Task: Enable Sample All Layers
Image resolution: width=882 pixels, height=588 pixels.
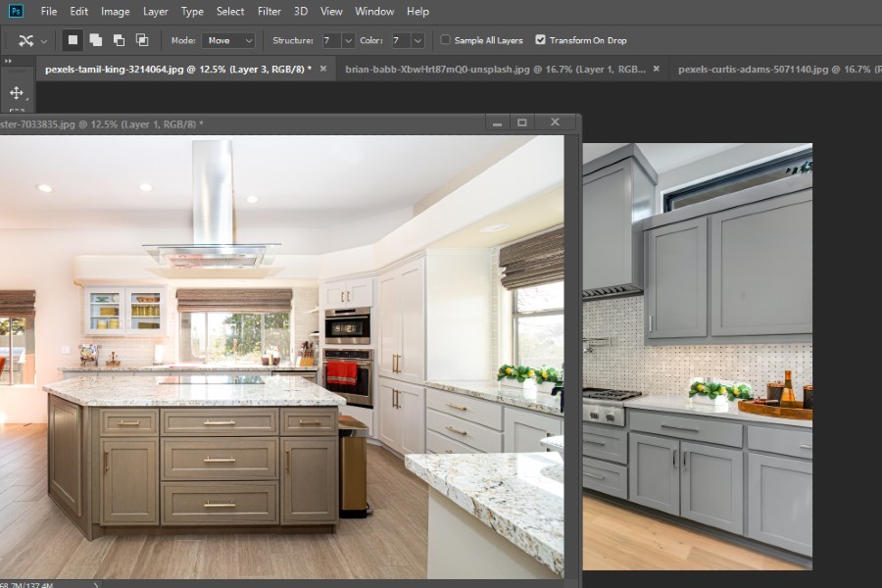Action: coord(446,40)
